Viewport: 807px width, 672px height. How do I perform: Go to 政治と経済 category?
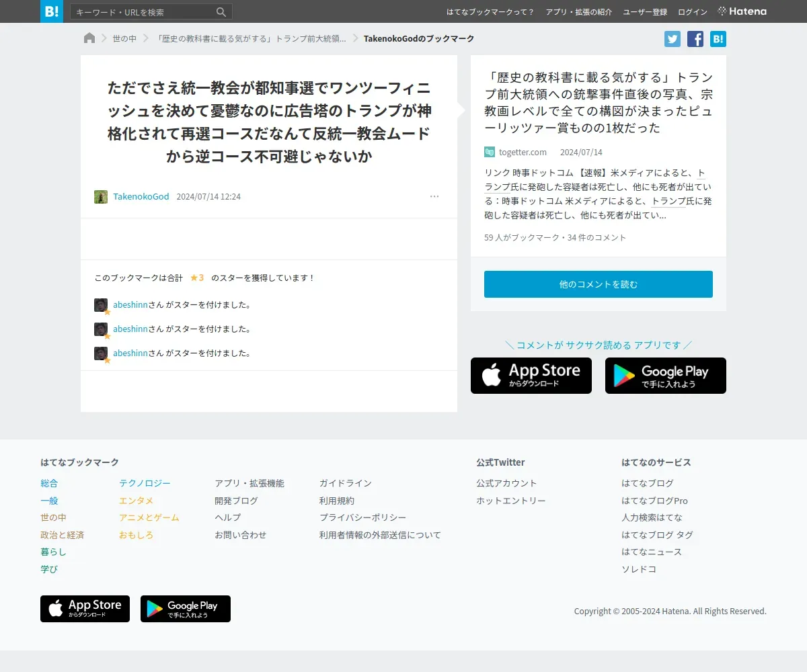[x=62, y=535]
